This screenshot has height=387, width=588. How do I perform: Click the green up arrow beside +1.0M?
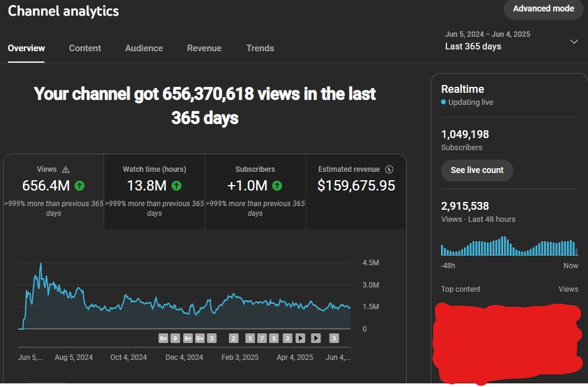(x=277, y=186)
